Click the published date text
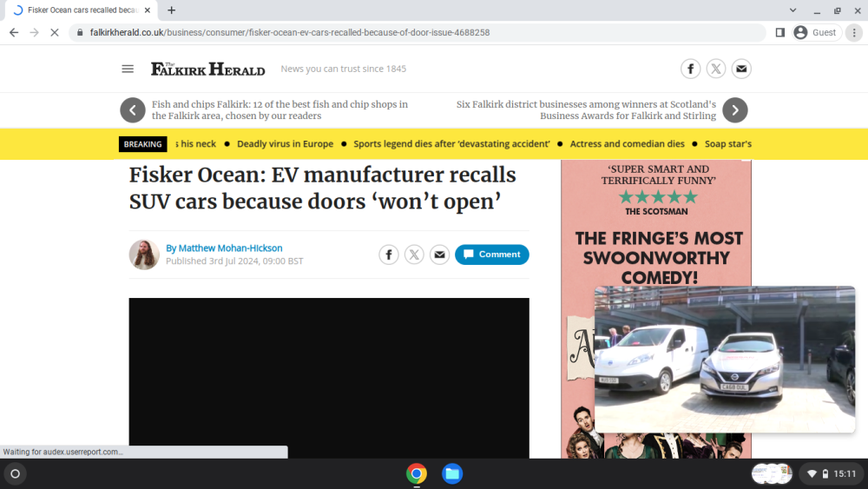 234,261
